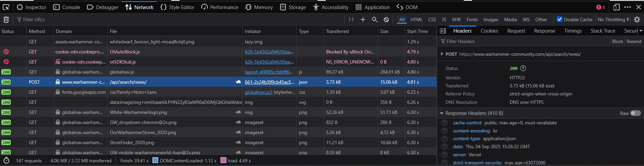The width and height of the screenshot is (644, 166).
Task: Open the Timings details tab
Action: [x=573, y=31]
